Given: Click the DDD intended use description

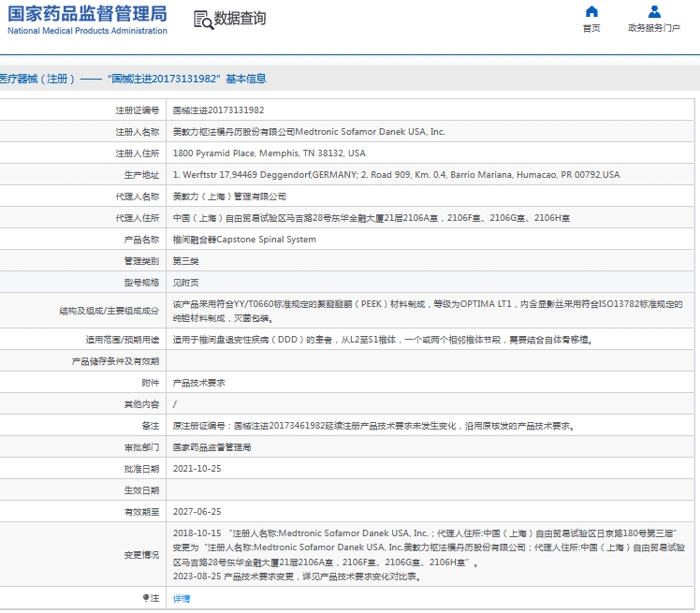Looking at the screenshot, I should click(x=383, y=340).
